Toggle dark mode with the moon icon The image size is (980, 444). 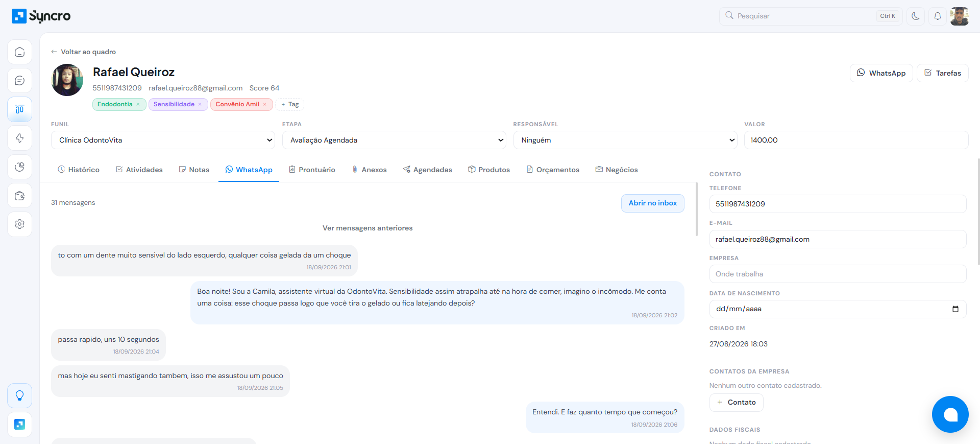[916, 16]
